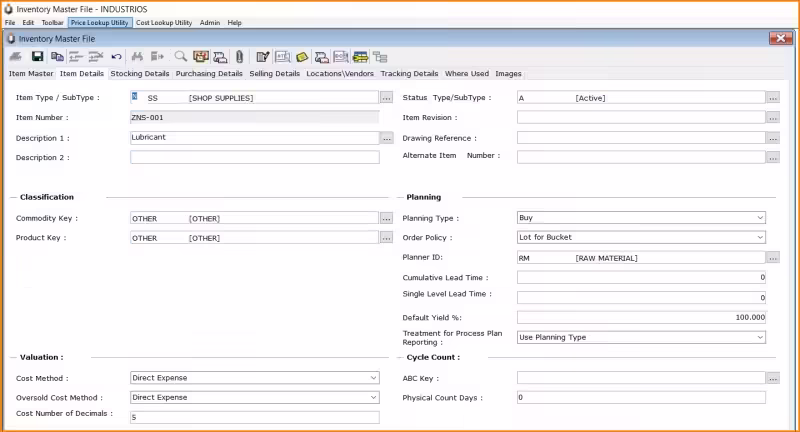Image resolution: width=800 pixels, height=432 pixels.
Task: Expand Treatment for Process Plan Reporting dropdown
Action: click(x=760, y=337)
